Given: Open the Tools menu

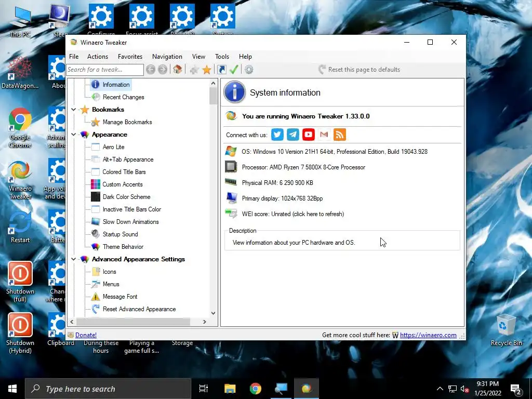Looking at the screenshot, I should (x=222, y=57).
